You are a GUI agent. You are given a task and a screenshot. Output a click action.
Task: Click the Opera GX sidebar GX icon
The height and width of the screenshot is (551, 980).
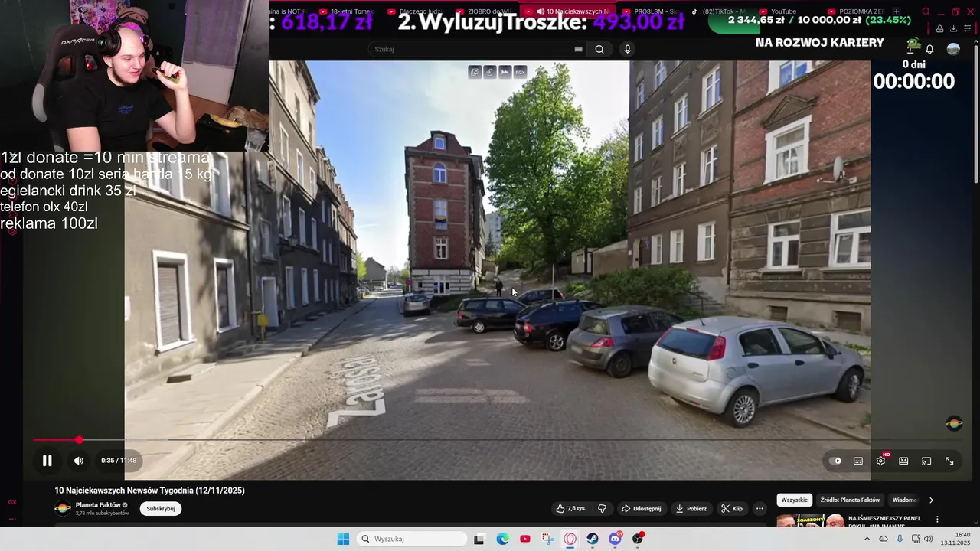click(x=12, y=502)
